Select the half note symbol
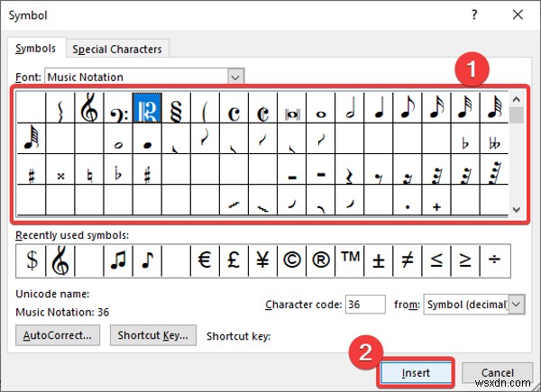541x392 pixels. [350, 107]
